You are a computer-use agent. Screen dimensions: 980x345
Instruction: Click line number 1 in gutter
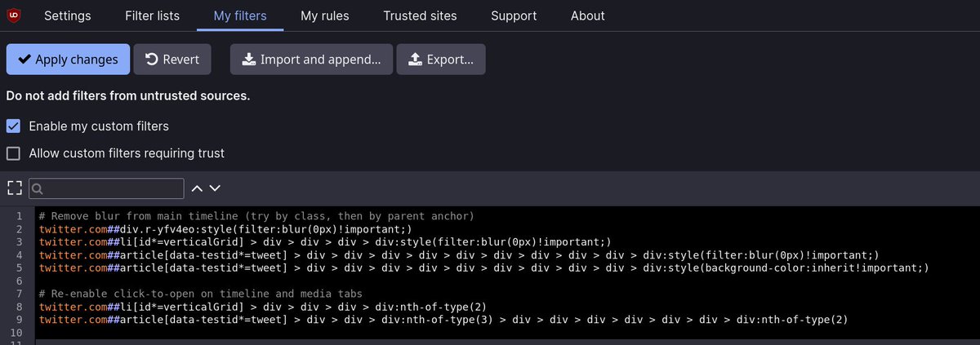click(19, 216)
